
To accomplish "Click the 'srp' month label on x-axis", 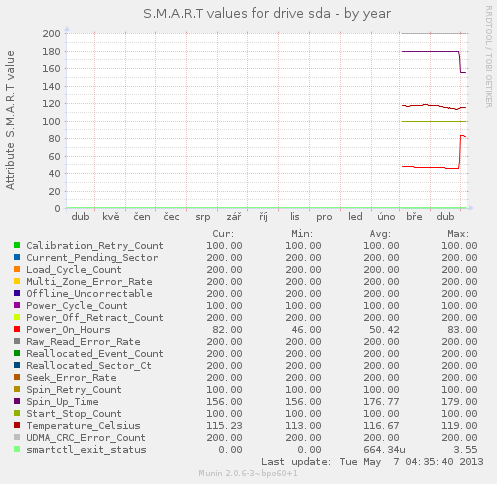I will [x=203, y=217].
